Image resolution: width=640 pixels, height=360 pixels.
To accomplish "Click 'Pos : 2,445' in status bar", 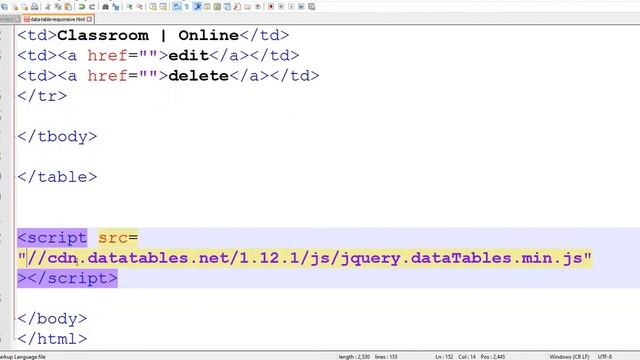I will [493, 357].
